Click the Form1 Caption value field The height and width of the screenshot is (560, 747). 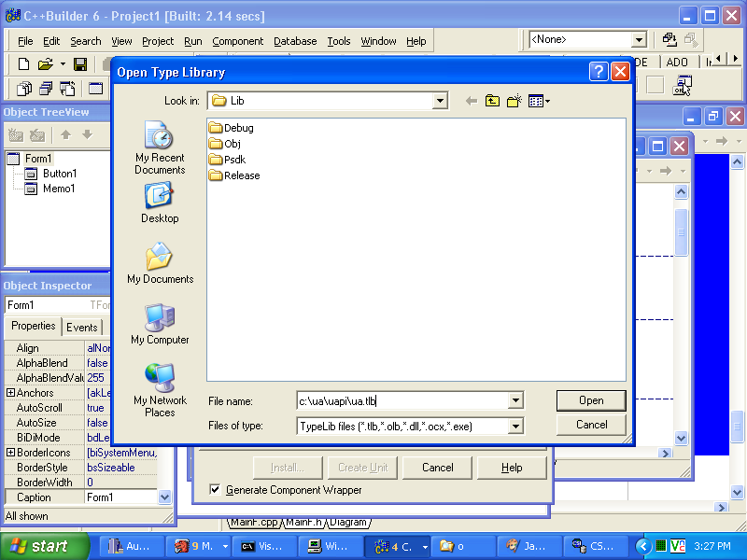(121, 497)
